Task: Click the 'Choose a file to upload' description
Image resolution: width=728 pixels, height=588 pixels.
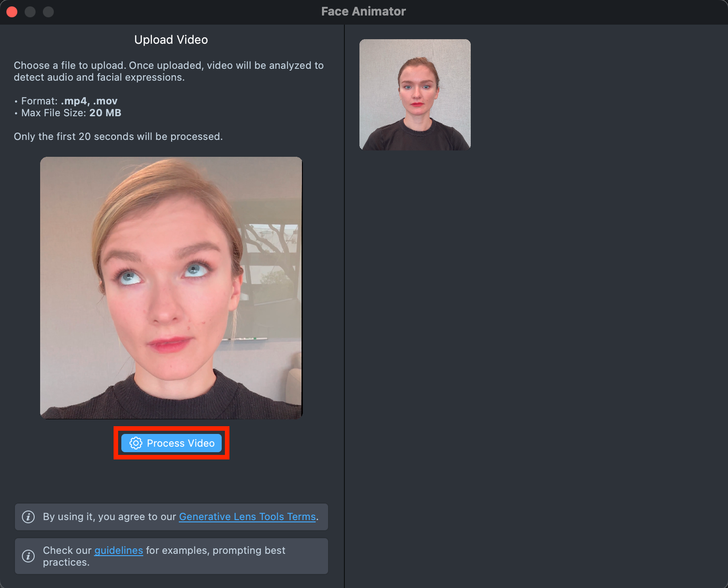Action: (168, 71)
